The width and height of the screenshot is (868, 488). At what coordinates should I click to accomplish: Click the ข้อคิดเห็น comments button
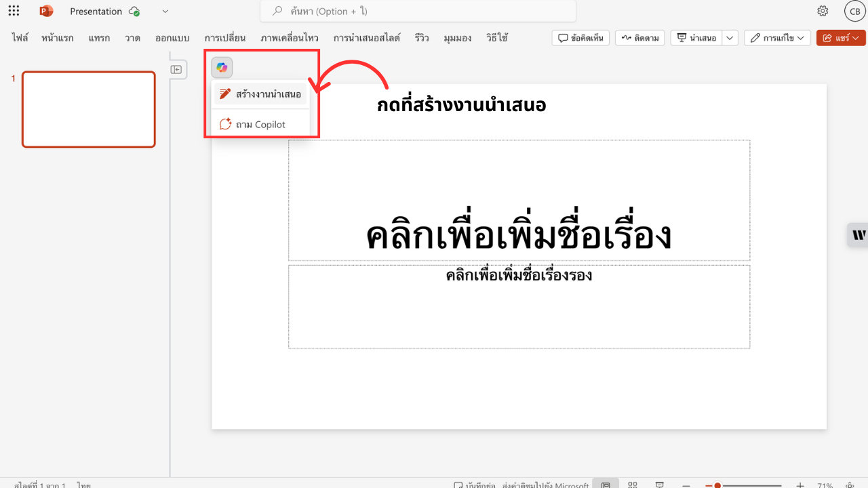click(581, 38)
